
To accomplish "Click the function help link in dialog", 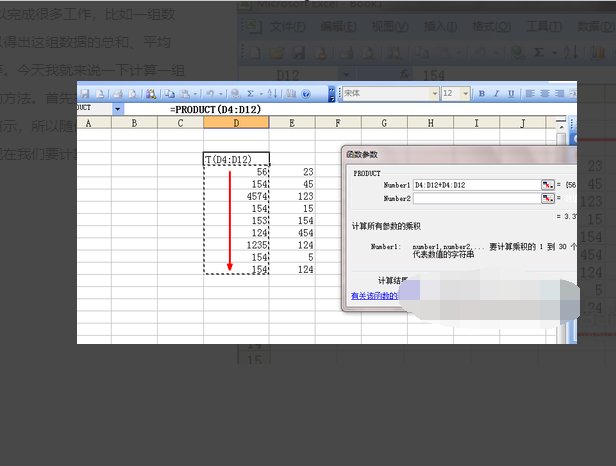I will click(375, 296).
